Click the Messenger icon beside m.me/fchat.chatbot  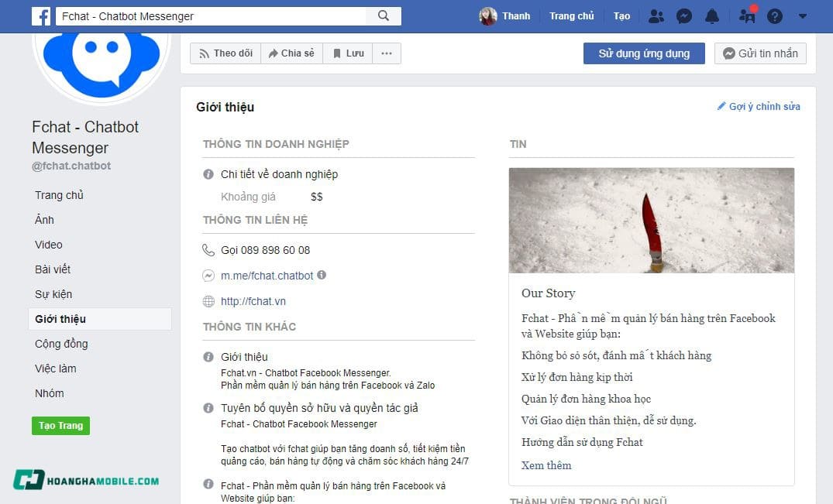(208, 275)
